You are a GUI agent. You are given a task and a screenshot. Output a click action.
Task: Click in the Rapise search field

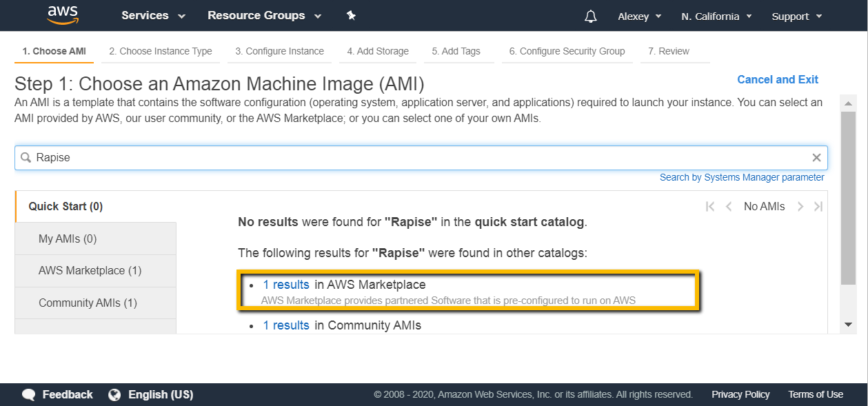pos(421,158)
